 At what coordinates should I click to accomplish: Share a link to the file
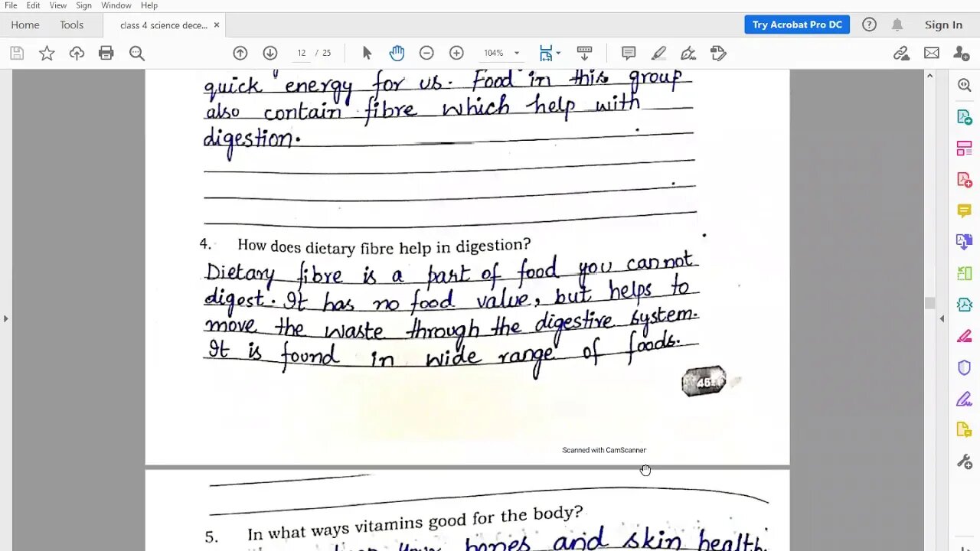click(902, 53)
